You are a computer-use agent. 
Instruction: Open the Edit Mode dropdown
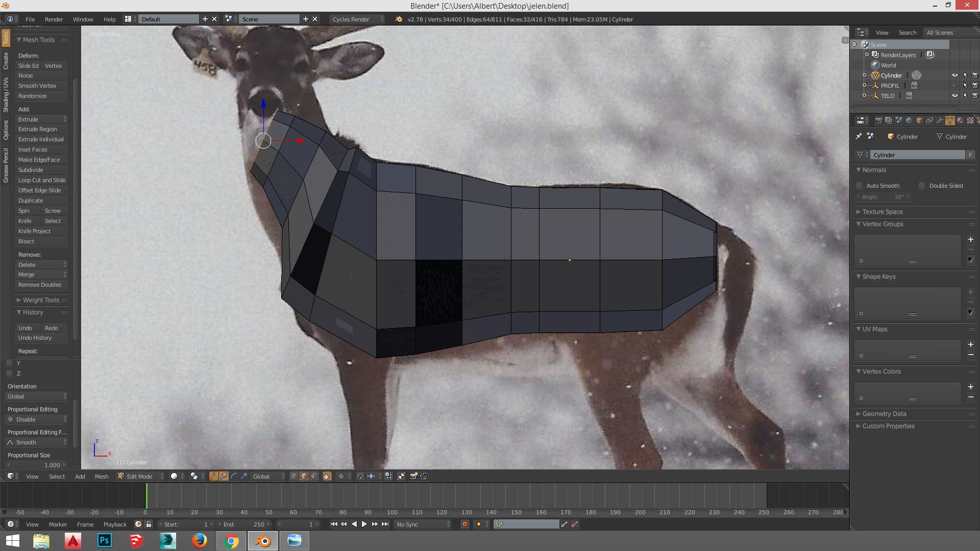(140, 476)
